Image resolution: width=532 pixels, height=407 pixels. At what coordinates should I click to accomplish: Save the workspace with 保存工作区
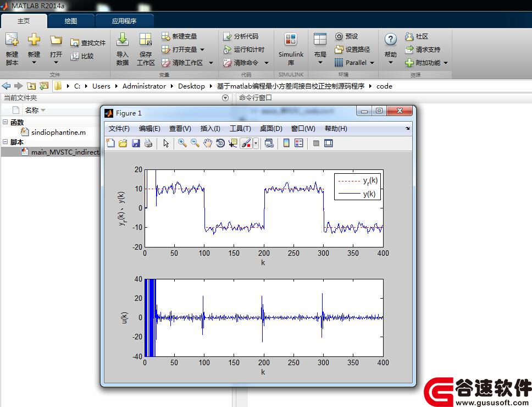146,49
